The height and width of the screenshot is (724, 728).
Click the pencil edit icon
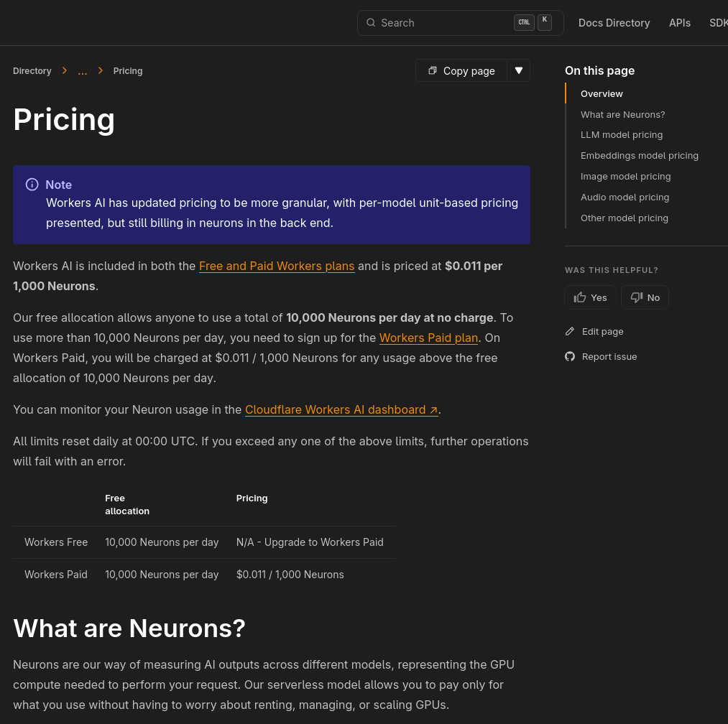click(x=570, y=331)
